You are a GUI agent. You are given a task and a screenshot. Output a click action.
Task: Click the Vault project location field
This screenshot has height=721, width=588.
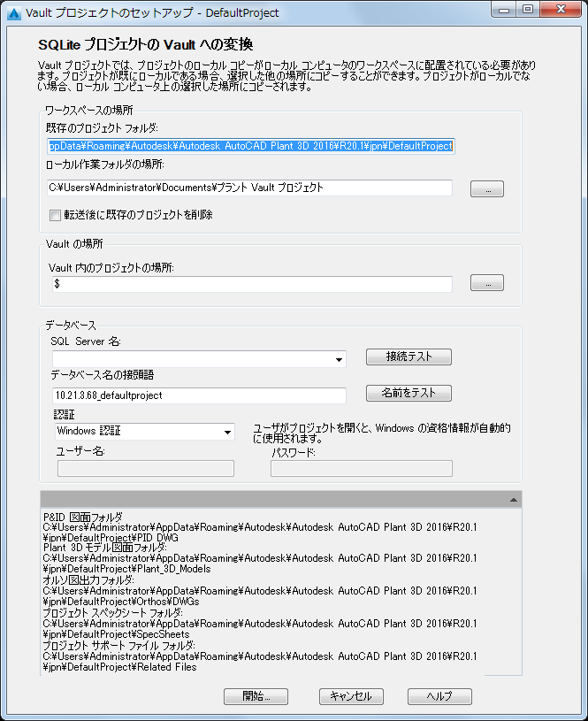coord(252,284)
